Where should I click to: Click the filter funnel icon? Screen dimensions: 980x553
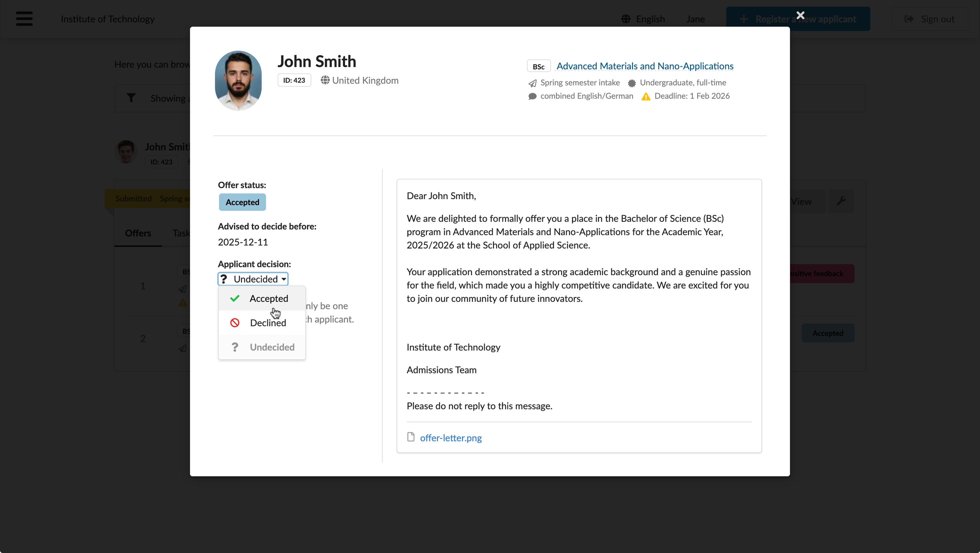coord(131,98)
